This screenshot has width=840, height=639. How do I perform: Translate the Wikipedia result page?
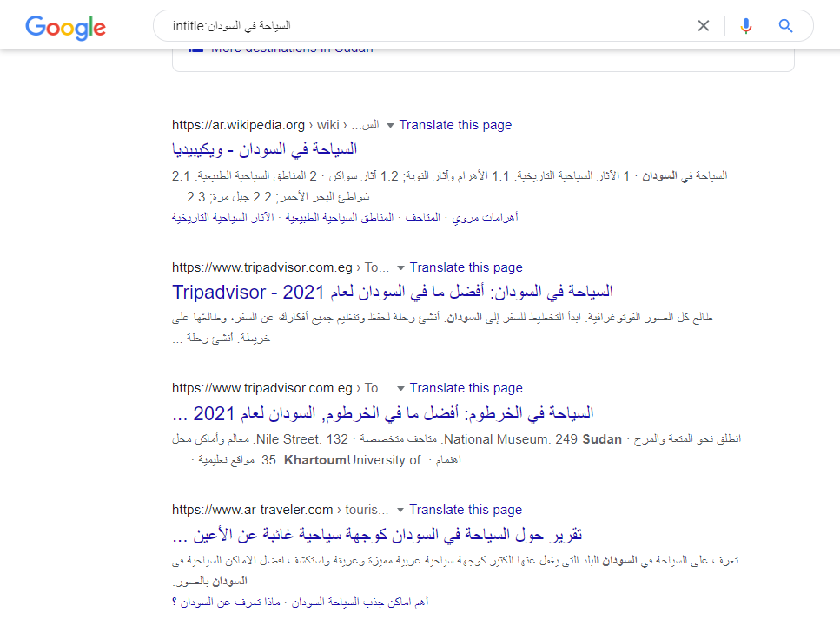pos(455,125)
